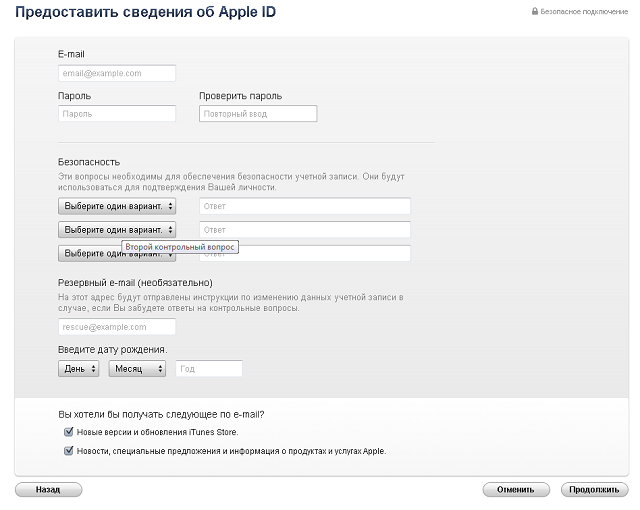Click the rescue e-mail input field

tap(117, 327)
